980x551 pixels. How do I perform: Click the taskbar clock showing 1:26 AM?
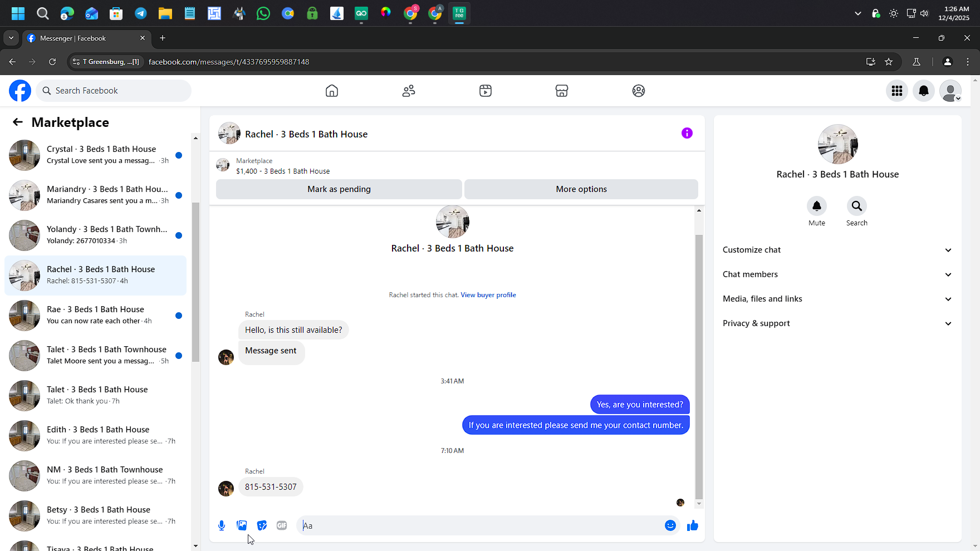954,13
